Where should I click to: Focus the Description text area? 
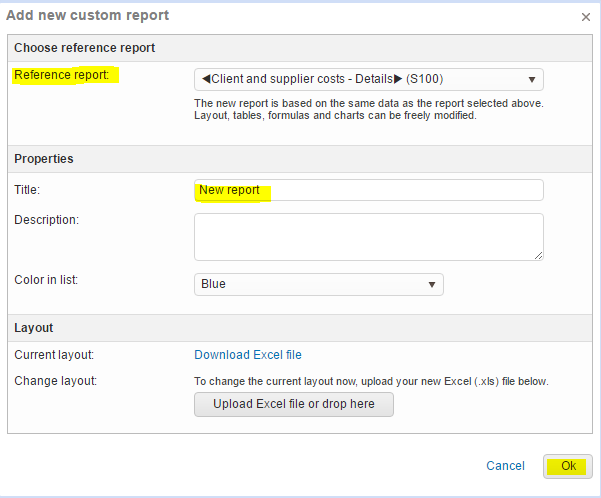tap(368, 237)
